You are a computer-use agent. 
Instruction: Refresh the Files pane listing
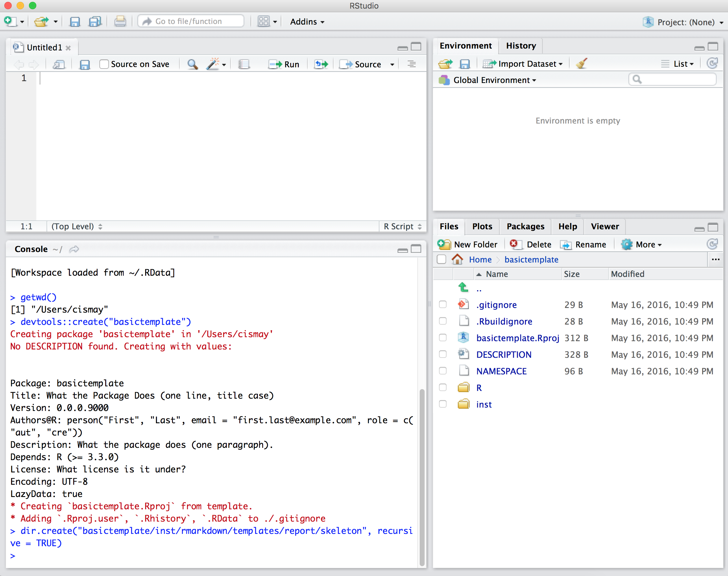tap(712, 244)
